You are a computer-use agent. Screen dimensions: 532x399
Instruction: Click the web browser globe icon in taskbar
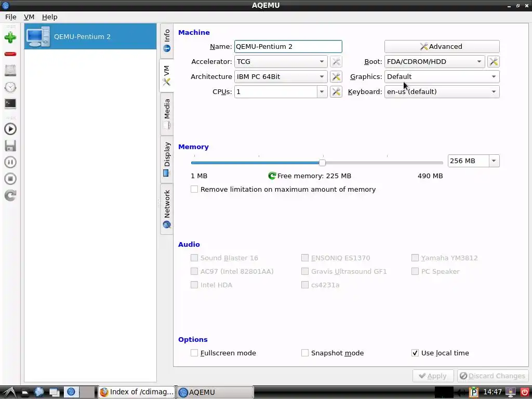click(38, 392)
